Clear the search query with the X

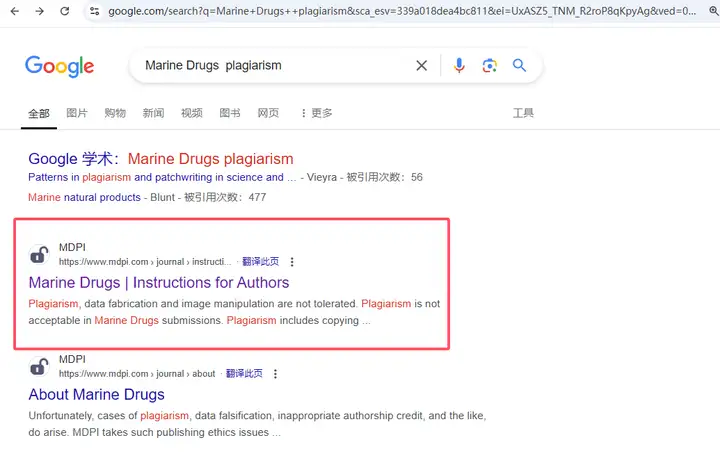(422, 66)
